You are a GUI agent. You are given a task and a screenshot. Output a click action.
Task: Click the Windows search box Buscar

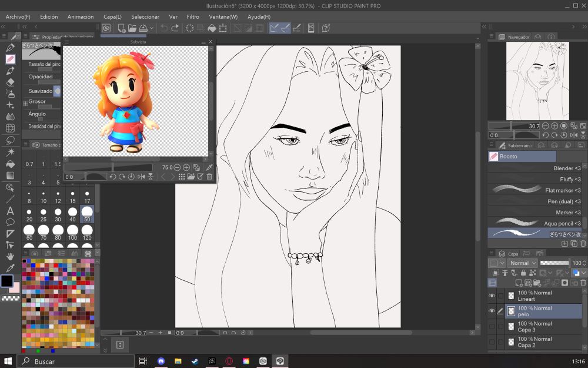pyautogui.click(x=76, y=362)
